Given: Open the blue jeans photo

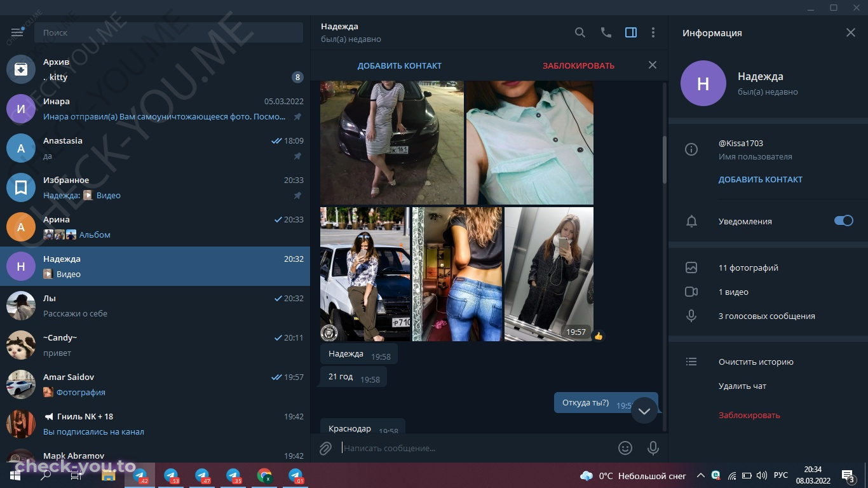Looking at the screenshot, I should pyautogui.click(x=458, y=274).
